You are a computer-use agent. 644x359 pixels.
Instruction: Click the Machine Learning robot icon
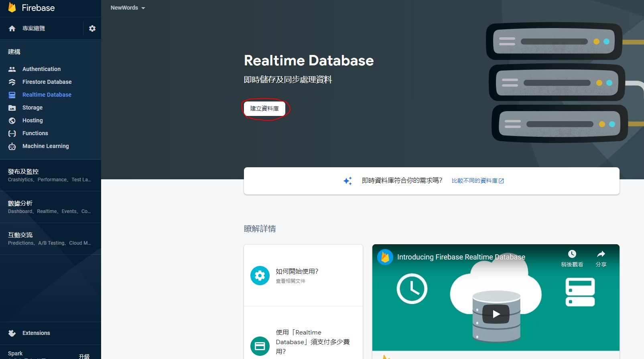pos(12,146)
